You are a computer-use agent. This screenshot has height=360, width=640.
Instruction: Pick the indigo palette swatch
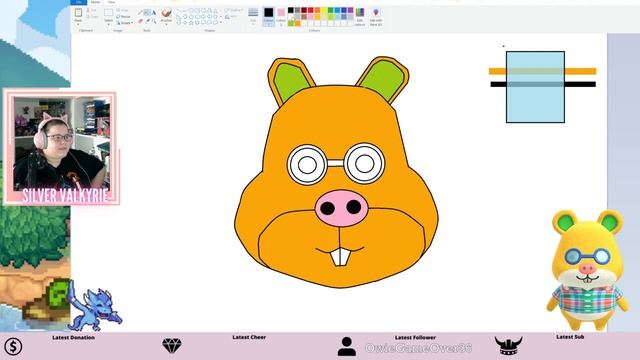click(344, 10)
